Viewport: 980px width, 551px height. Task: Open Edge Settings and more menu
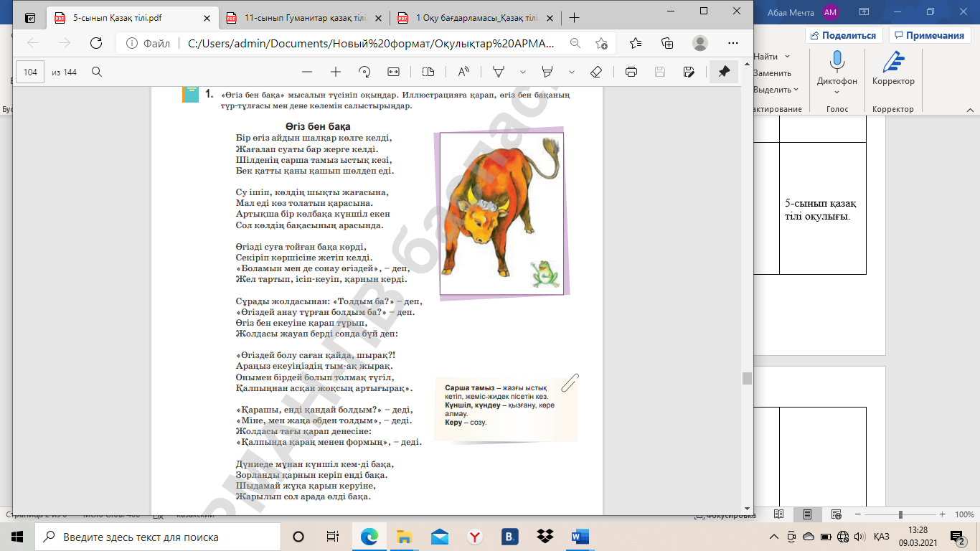(732, 43)
